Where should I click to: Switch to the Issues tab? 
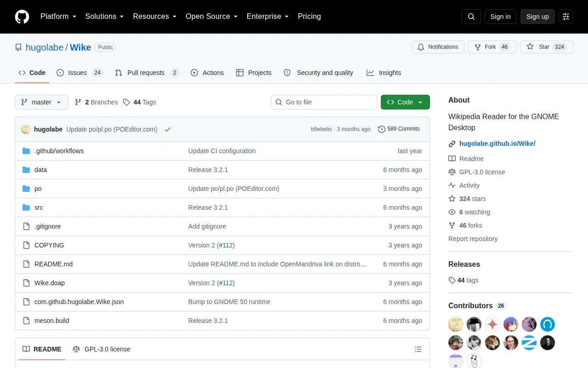(80, 73)
